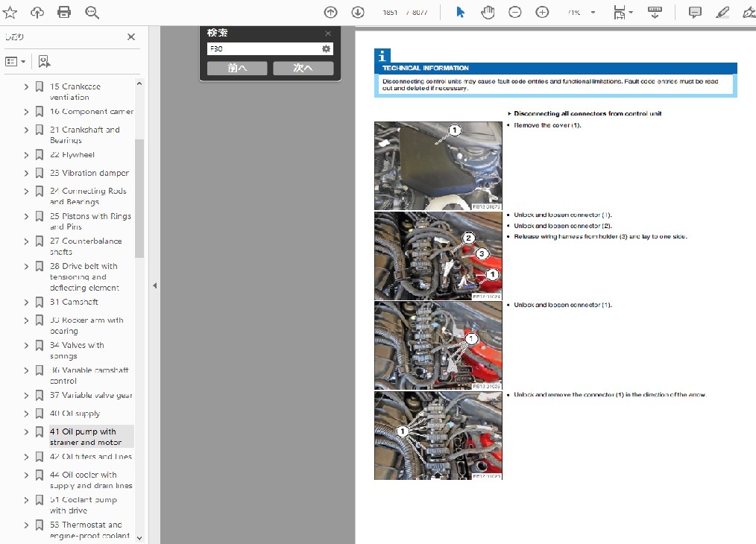The width and height of the screenshot is (756, 544).
Task: Click the scrolling mode icon
Action: coord(655,13)
